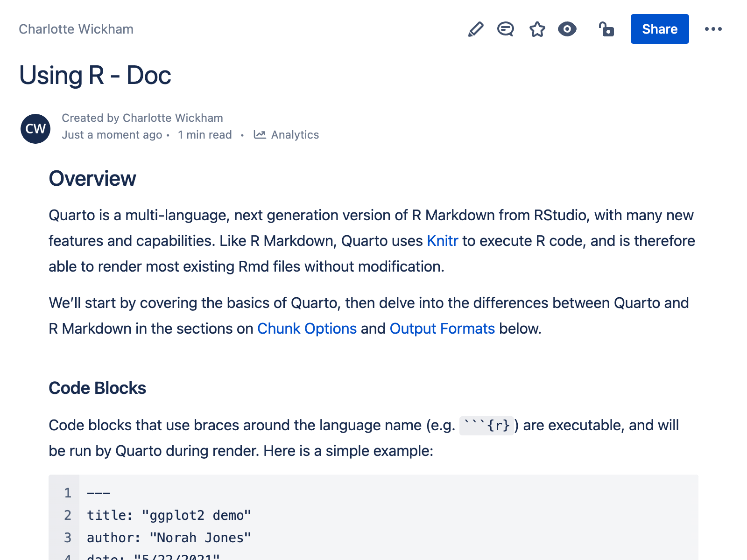The image size is (747, 560).
Task: Click the Charlotte Wickham breadcrumb
Action: tap(76, 29)
